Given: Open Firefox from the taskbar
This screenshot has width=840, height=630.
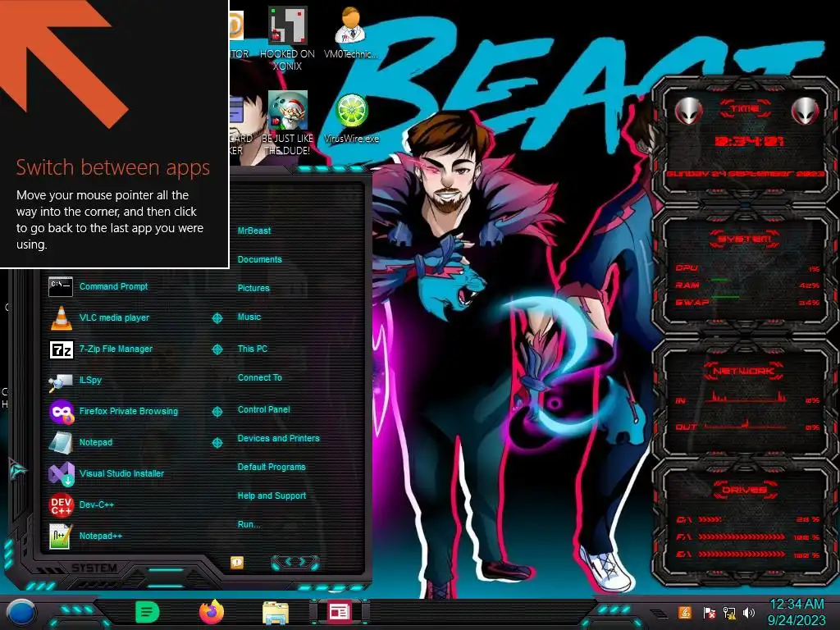Looking at the screenshot, I should 212,612.
